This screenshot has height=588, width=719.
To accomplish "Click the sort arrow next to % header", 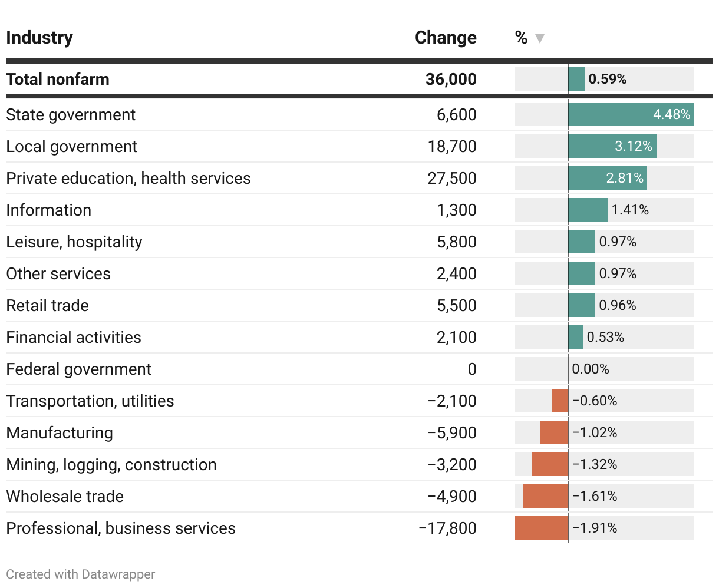I will click(x=539, y=39).
